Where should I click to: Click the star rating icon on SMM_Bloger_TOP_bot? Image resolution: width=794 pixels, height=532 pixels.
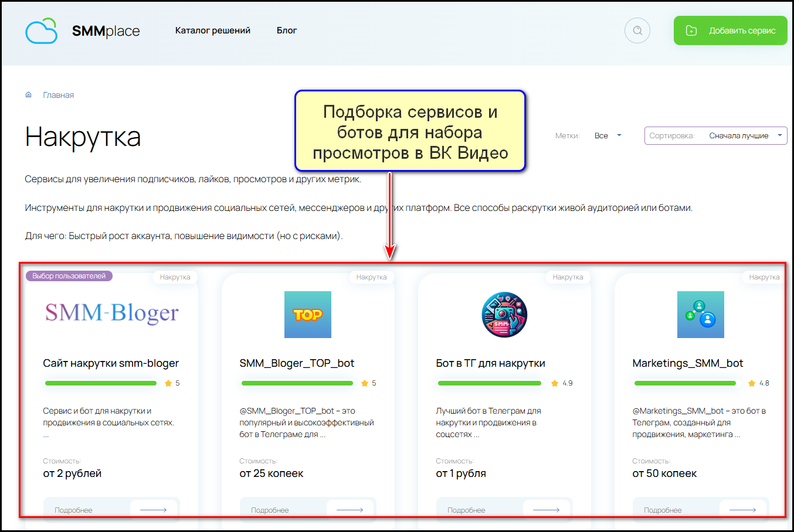(365, 383)
